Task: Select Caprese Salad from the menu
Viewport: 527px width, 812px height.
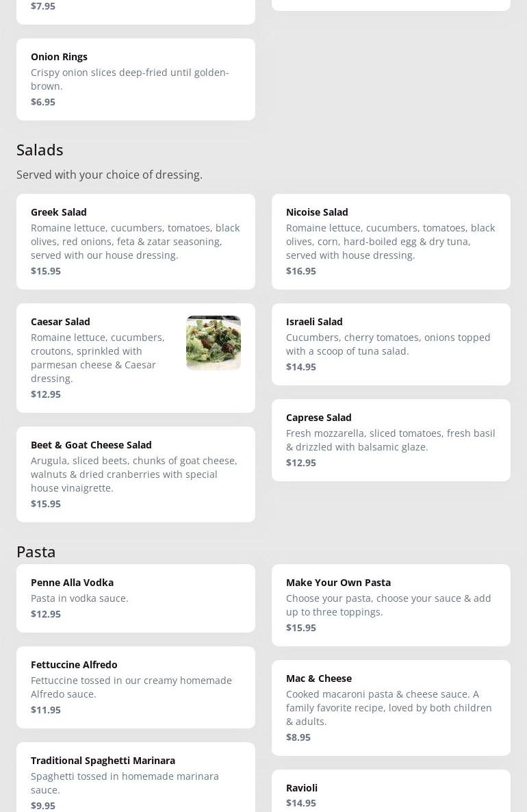Action: 390,440
